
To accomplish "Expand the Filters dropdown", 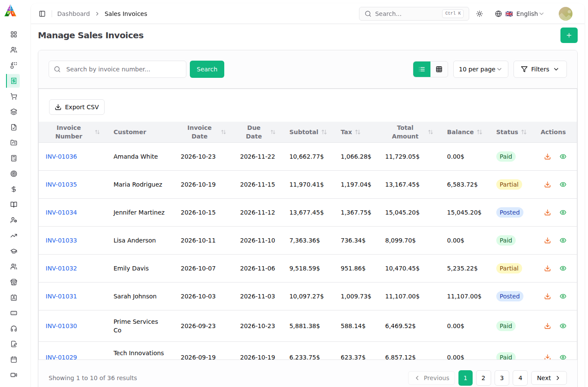I will pyautogui.click(x=540, y=69).
